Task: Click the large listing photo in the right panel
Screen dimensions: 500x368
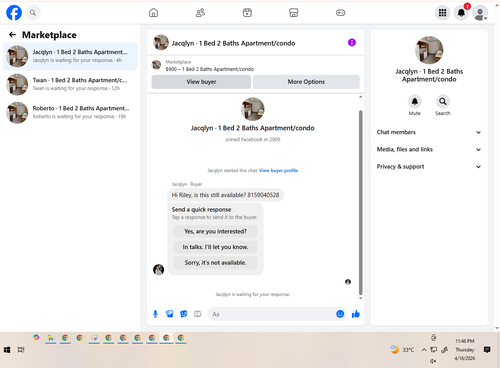Action: pyautogui.click(x=429, y=50)
